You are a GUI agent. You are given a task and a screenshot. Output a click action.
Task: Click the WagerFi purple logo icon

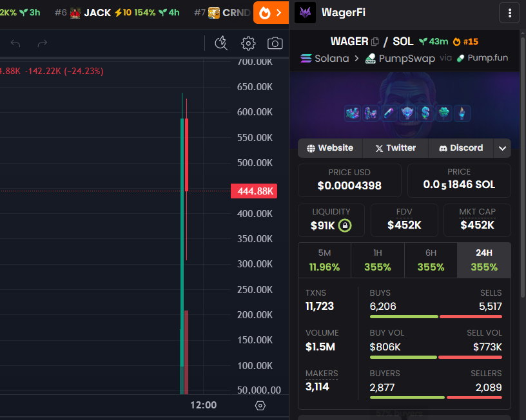tap(306, 13)
